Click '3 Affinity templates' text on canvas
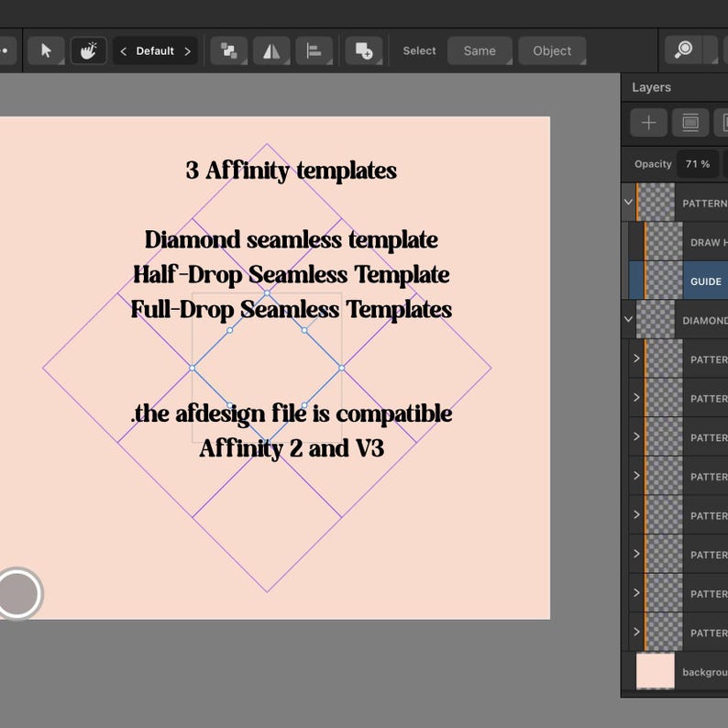 coord(291,171)
